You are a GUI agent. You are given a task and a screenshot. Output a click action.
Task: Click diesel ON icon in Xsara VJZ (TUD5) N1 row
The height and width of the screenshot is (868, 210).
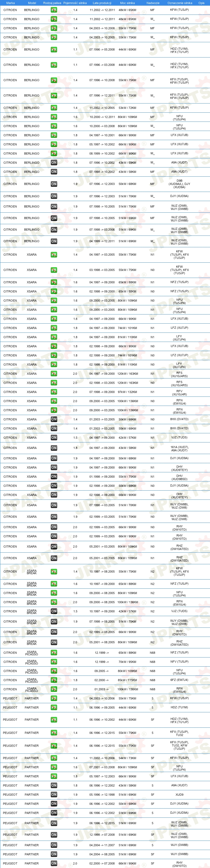(x=54, y=437)
